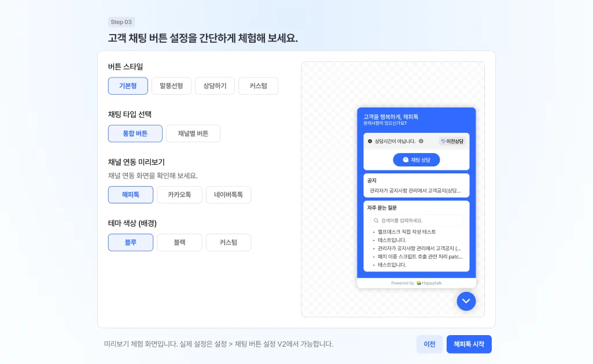The image size is (593, 364).
Task: Switch channel preview to 카카오톡
Action: coord(180,195)
